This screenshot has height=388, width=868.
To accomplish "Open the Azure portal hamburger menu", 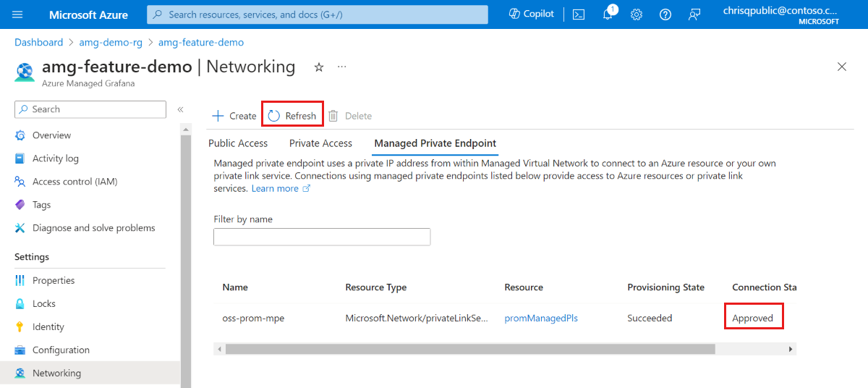I will [x=18, y=14].
